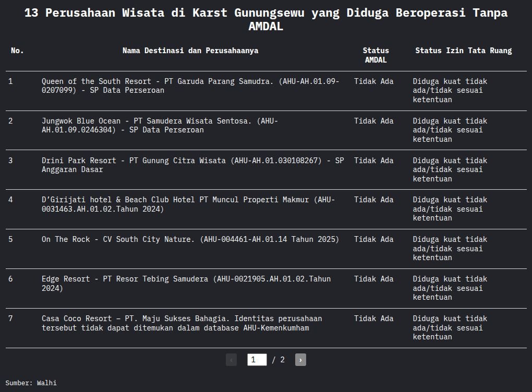
Task: Select the Queen of the South Resort entry
Action: [190, 86]
